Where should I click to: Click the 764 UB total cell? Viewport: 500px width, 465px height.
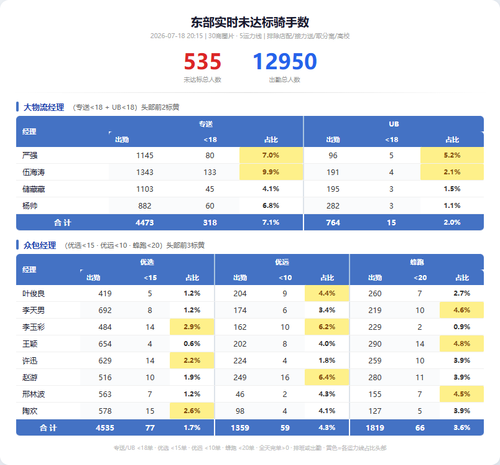coord(333,223)
